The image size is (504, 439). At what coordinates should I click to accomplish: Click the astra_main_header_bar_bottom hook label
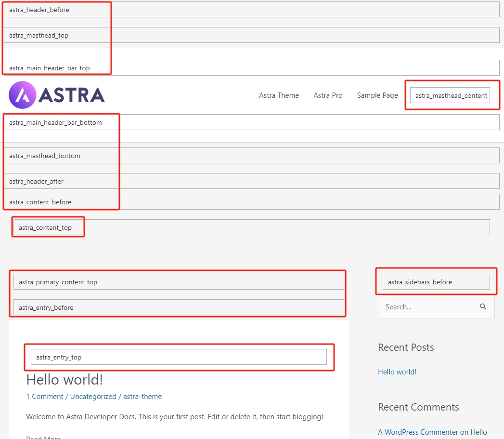pyautogui.click(x=55, y=122)
